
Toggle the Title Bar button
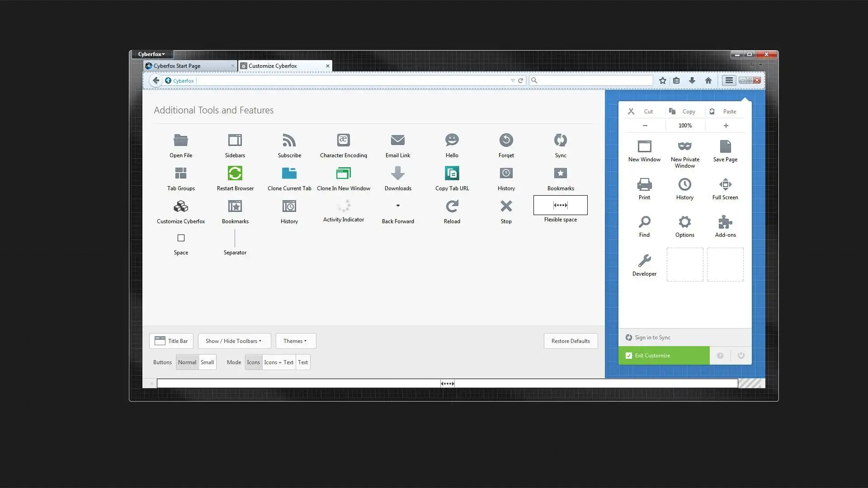pyautogui.click(x=171, y=341)
